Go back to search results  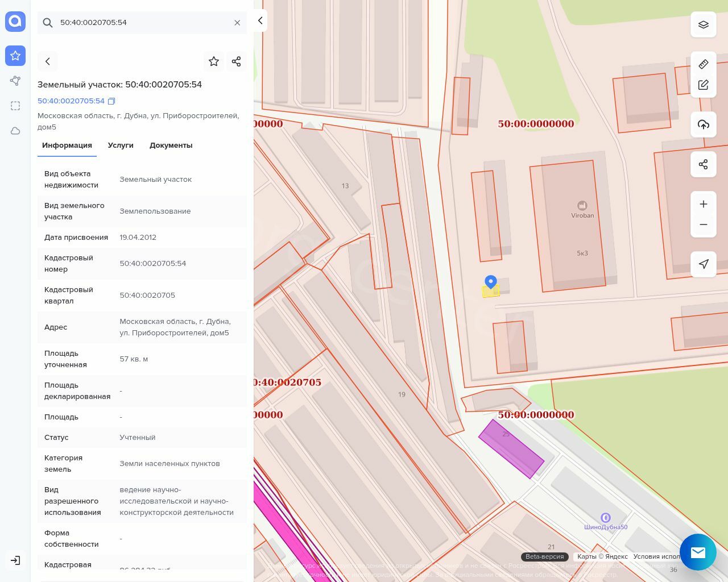click(48, 61)
